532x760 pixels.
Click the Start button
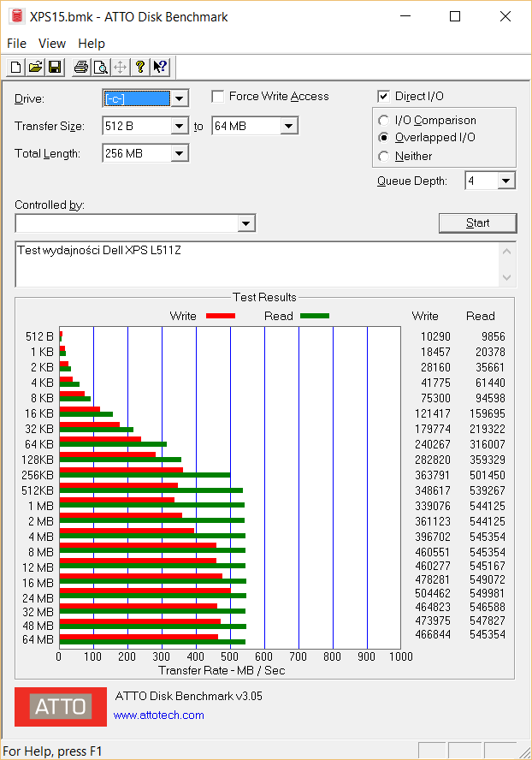(x=478, y=223)
